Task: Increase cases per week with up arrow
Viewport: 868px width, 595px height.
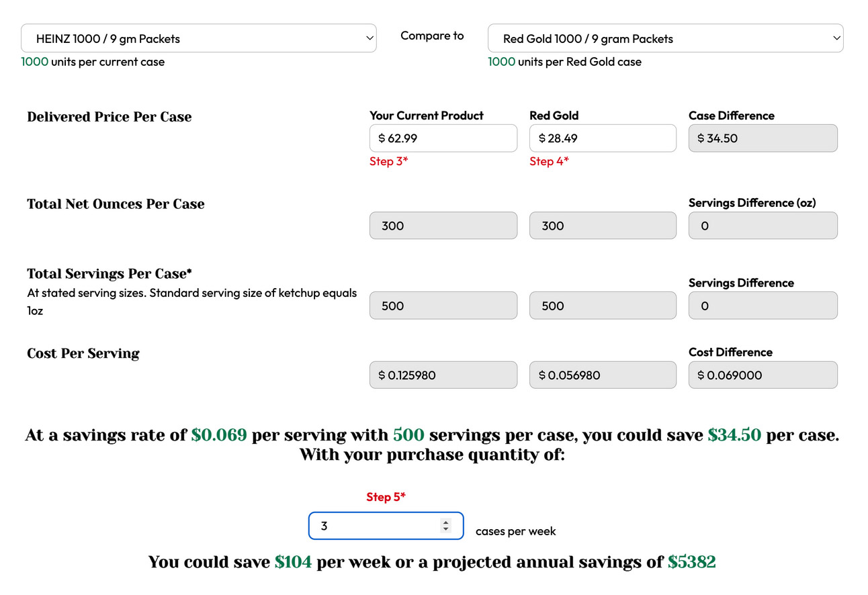Action: tap(445, 522)
